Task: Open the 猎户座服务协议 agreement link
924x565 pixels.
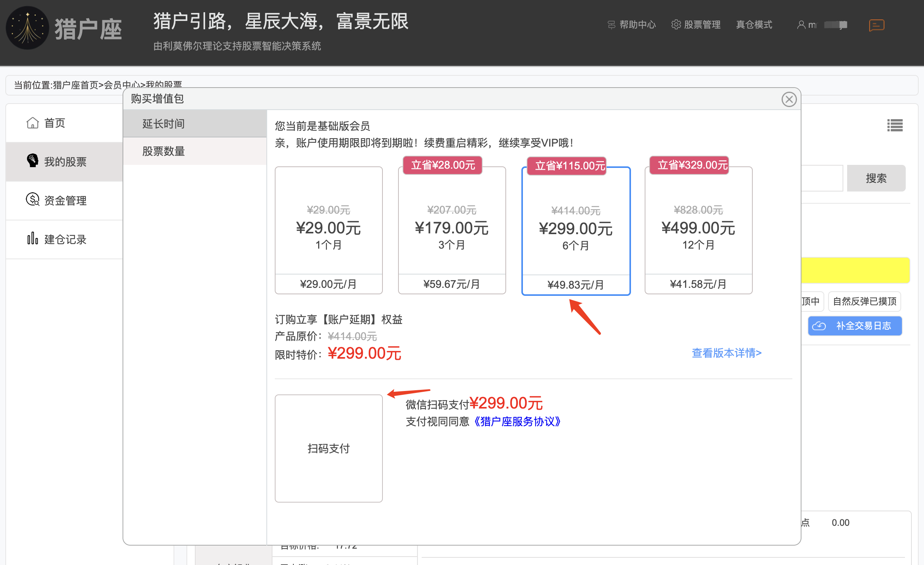Action: pos(518,421)
